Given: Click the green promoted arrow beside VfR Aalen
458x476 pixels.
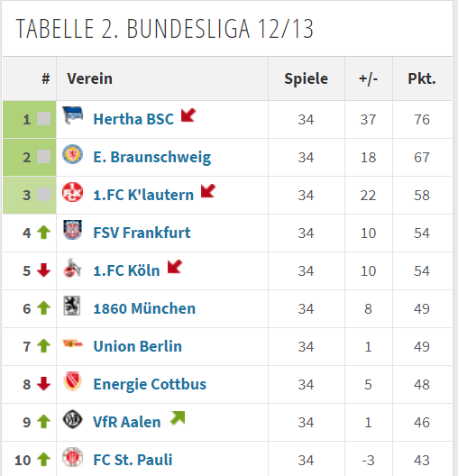Looking at the screenshot, I should [178, 418].
